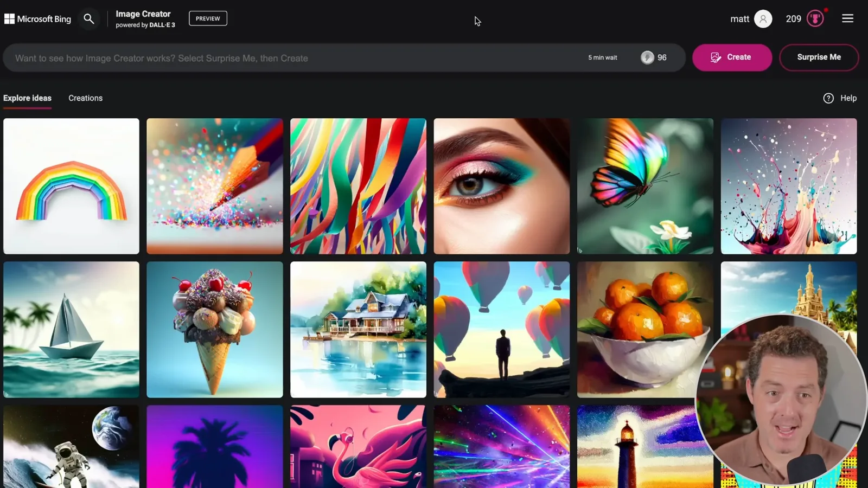868x488 pixels.
Task: Open the ice cream cone image
Action: click(x=215, y=330)
